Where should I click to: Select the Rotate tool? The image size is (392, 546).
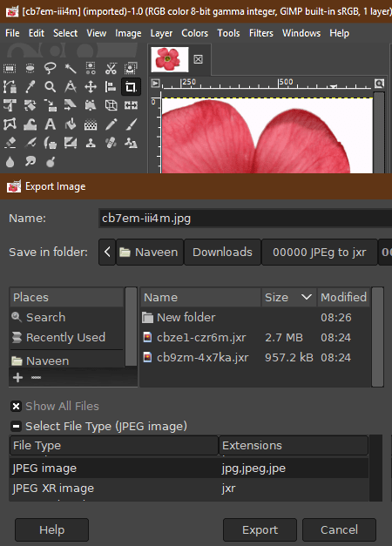click(30, 105)
